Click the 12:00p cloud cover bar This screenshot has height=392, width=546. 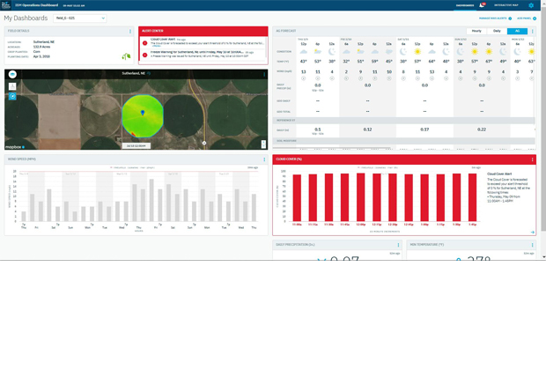pyautogui.click(x=360, y=197)
